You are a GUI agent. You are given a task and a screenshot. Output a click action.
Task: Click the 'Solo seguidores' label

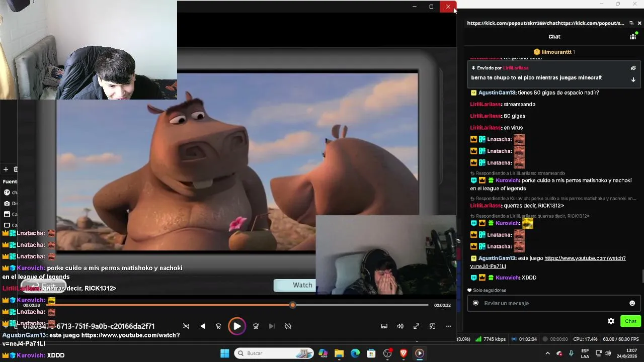tap(490, 291)
